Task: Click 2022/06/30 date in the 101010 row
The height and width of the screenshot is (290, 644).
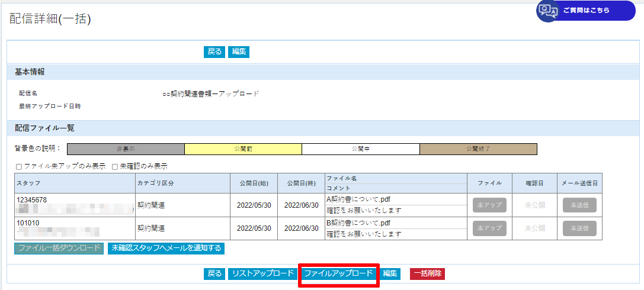Action: 301,228
